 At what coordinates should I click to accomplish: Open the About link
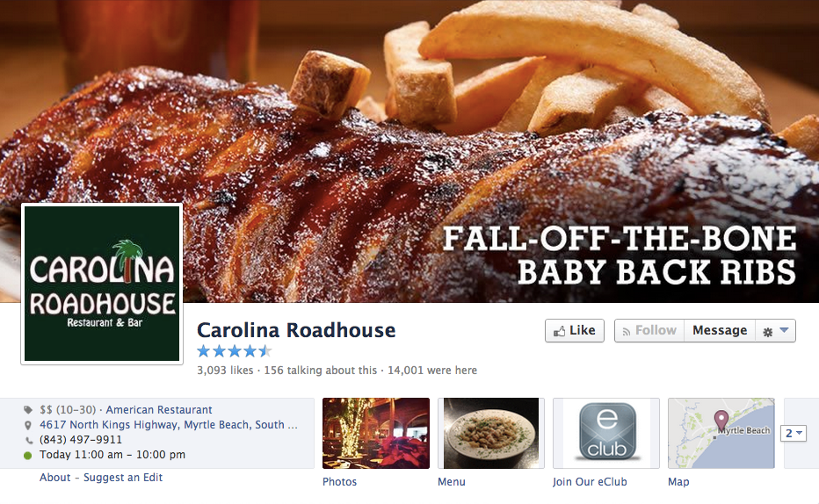point(54,478)
